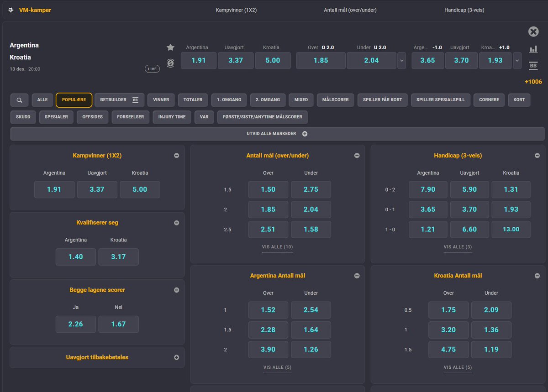
Task: Select odds 1.40 for Argentina to qualify
Action: (x=75, y=256)
